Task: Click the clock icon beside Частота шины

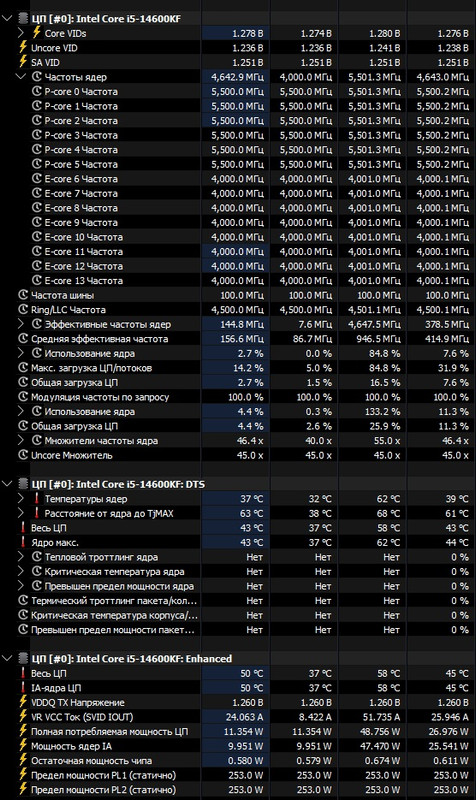Action: pyautogui.click(x=23, y=295)
